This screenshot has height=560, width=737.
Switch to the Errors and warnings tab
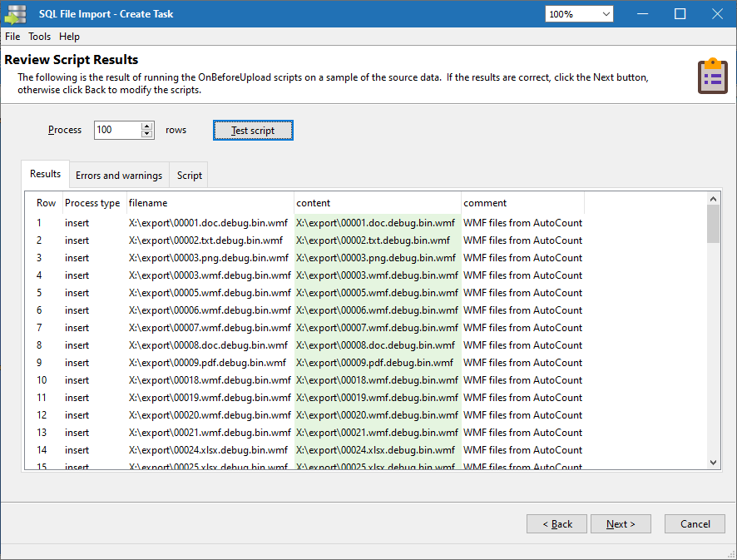119,176
